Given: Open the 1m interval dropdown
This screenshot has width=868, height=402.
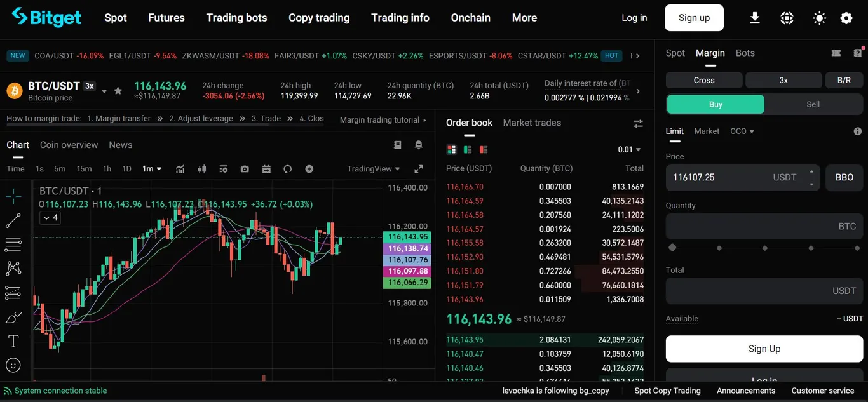Looking at the screenshot, I should (x=152, y=169).
